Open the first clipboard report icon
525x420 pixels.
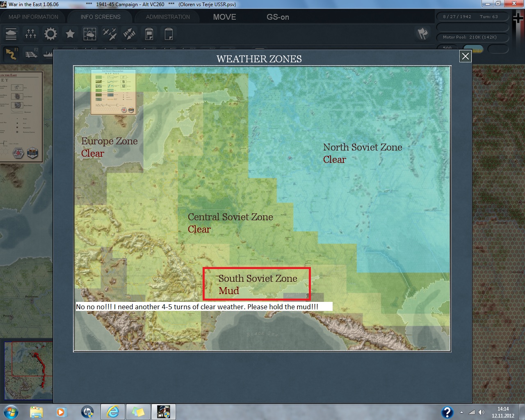(x=149, y=34)
